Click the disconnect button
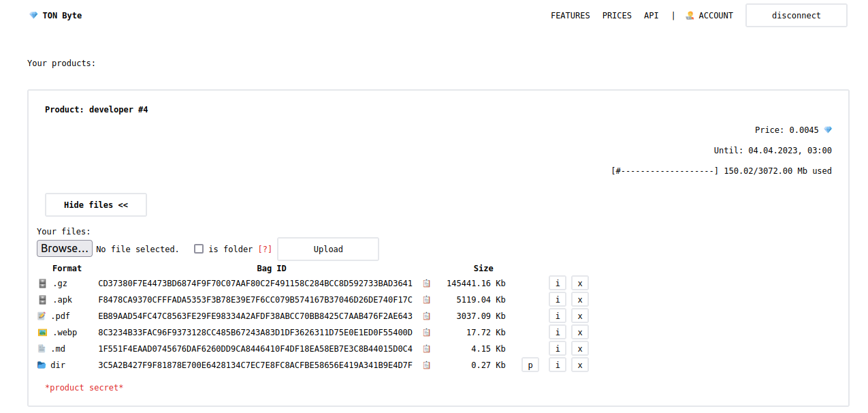Screen dimensions: 868x413 coord(797,16)
